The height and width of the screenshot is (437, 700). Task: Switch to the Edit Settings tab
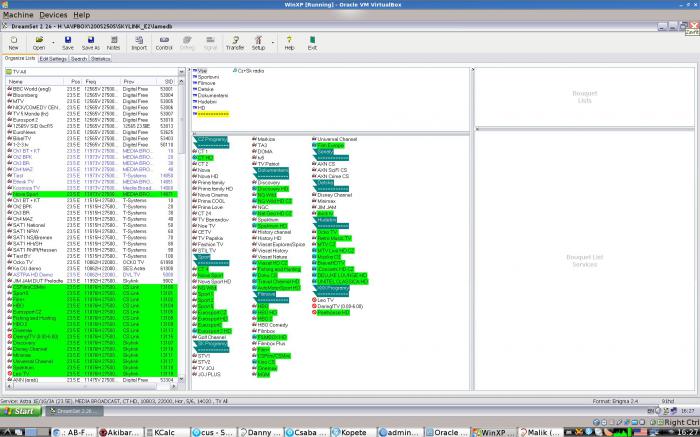tap(53, 59)
